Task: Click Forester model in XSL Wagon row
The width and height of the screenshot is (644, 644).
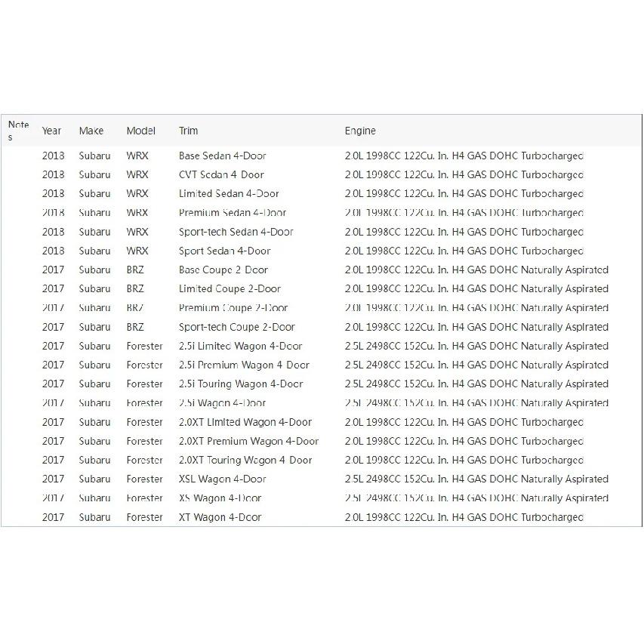Action: 144,479
